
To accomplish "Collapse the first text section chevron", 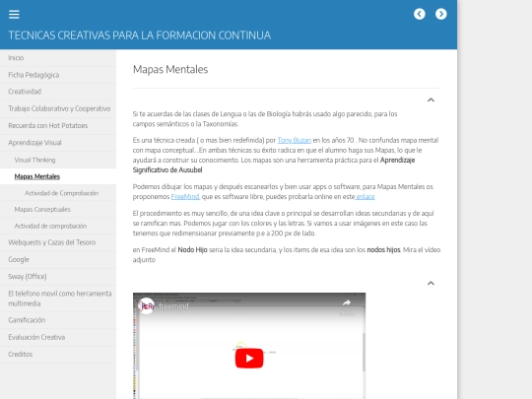I will point(431,100).
